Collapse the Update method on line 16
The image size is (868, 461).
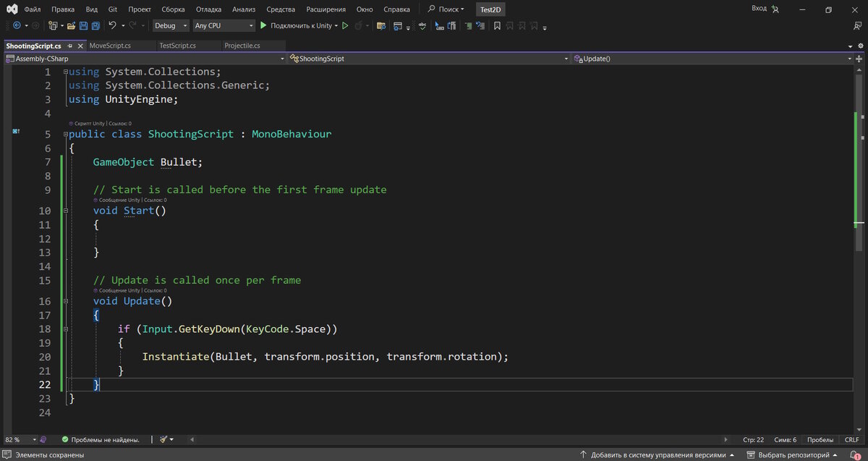[67, 301]
